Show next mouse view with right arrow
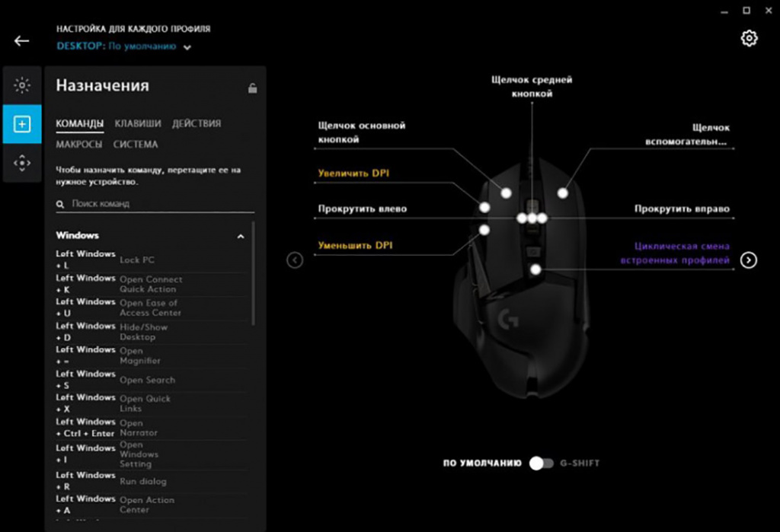780x532 pixels. point(750,260)
